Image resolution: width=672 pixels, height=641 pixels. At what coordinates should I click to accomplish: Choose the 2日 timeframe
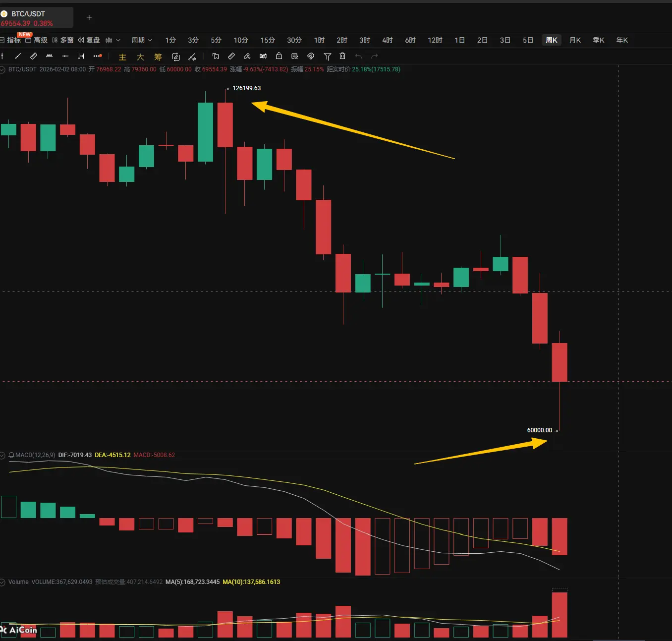coord(483,40)
